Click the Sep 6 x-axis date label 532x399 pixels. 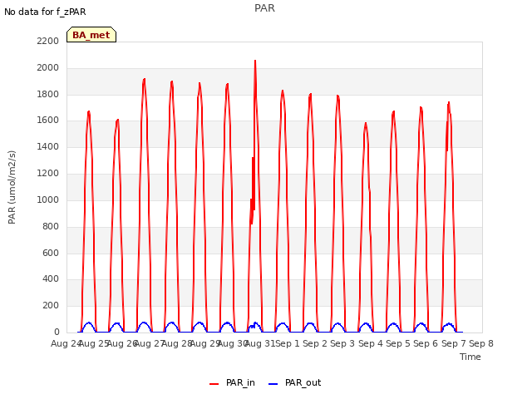pyautogui.click(x=426, y=343)
